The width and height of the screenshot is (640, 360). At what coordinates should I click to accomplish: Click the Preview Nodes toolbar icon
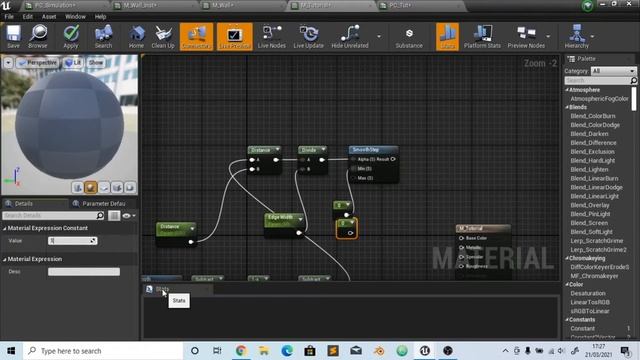coord(526,36)
